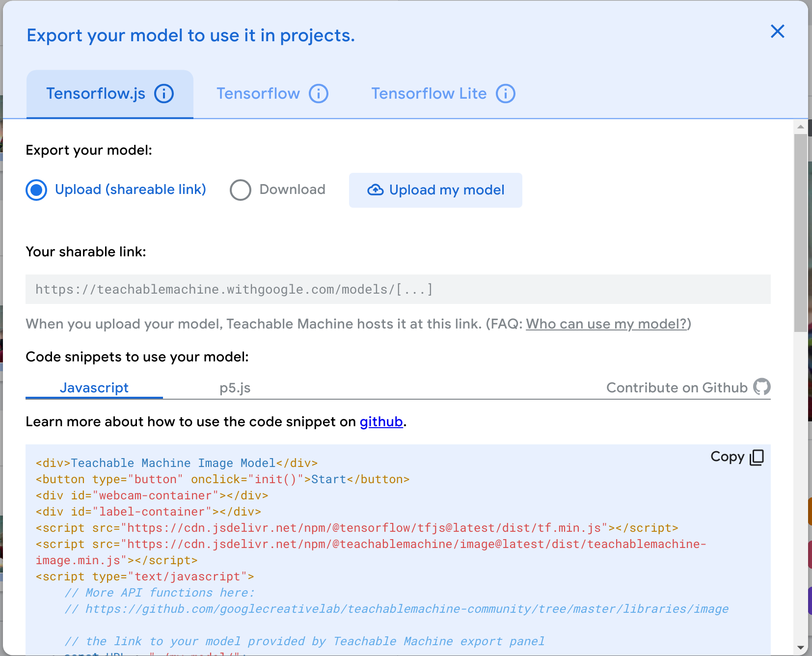
Task: Close the export dialog with the X
Action: click(778, 31)
